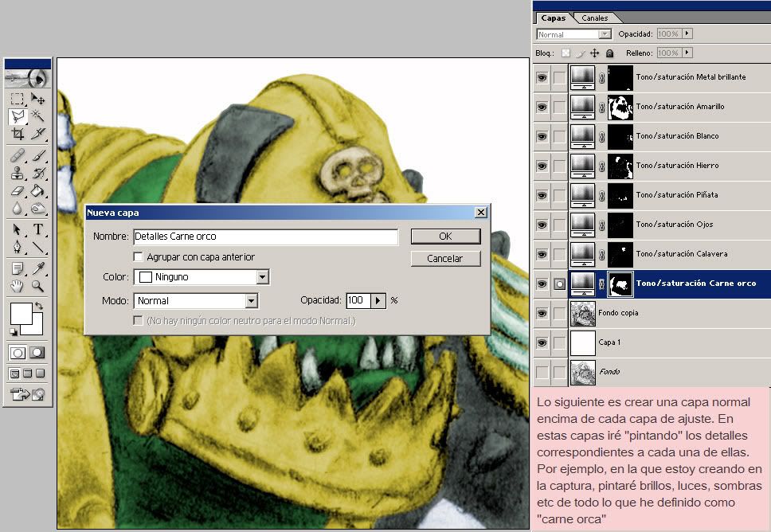The width and height of the screenshot is (771, 532).
Task: Select the Eraser tool
Action: [18, 191]
